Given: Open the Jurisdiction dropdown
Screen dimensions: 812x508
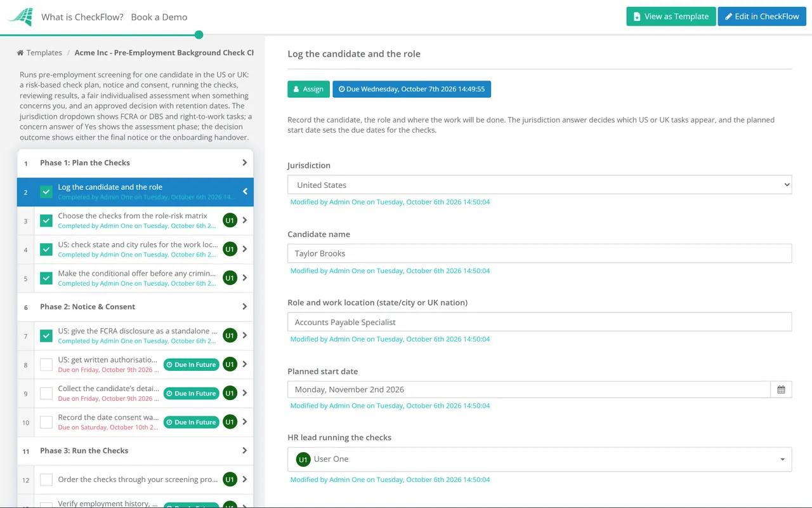Looking at the screenshot, I should pyautogui.click(x=539, y=185).
